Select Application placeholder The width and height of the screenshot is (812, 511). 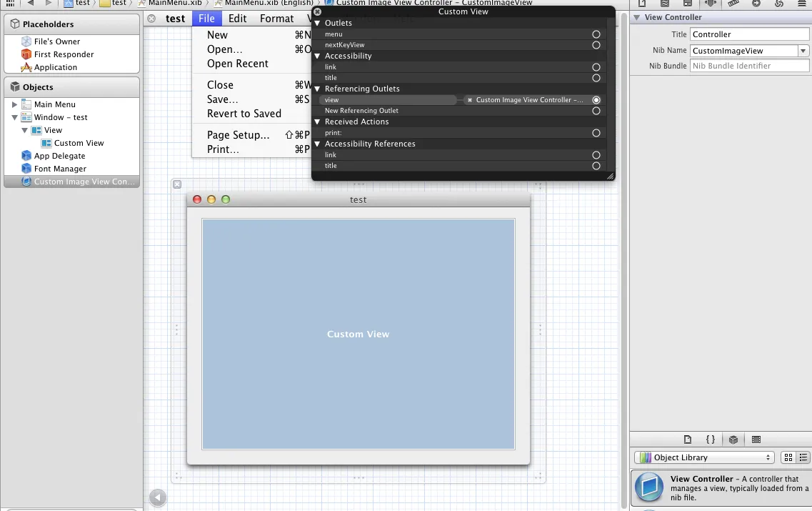click(56, 67)
